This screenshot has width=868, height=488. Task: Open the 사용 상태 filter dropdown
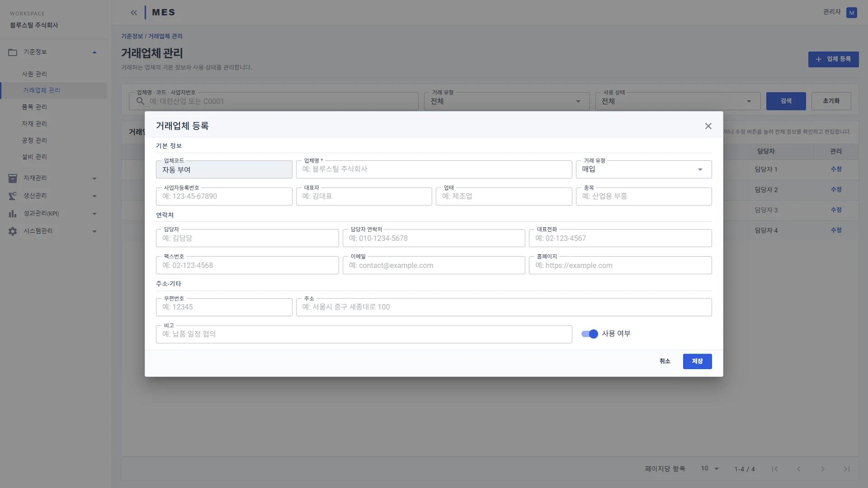(678, 101)
